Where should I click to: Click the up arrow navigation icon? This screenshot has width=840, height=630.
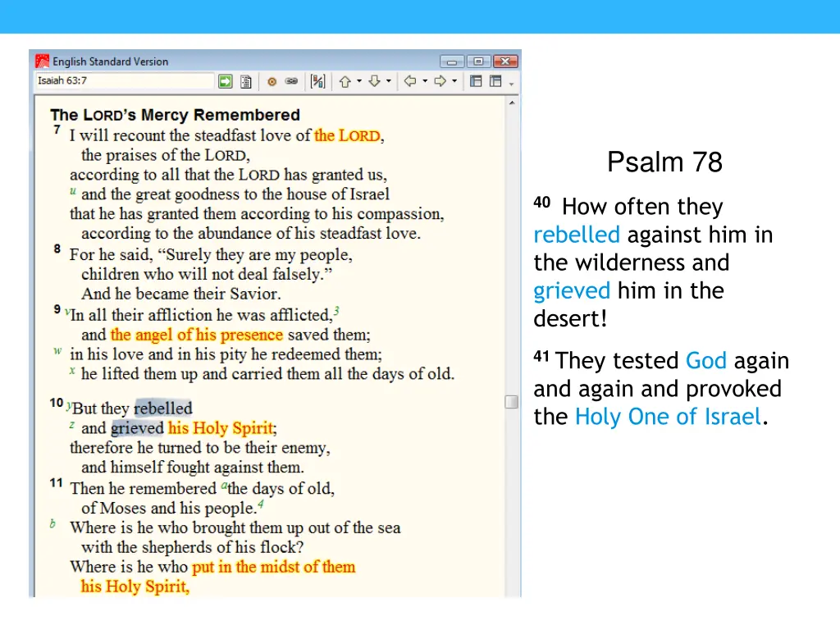click(x=345, y=81)
